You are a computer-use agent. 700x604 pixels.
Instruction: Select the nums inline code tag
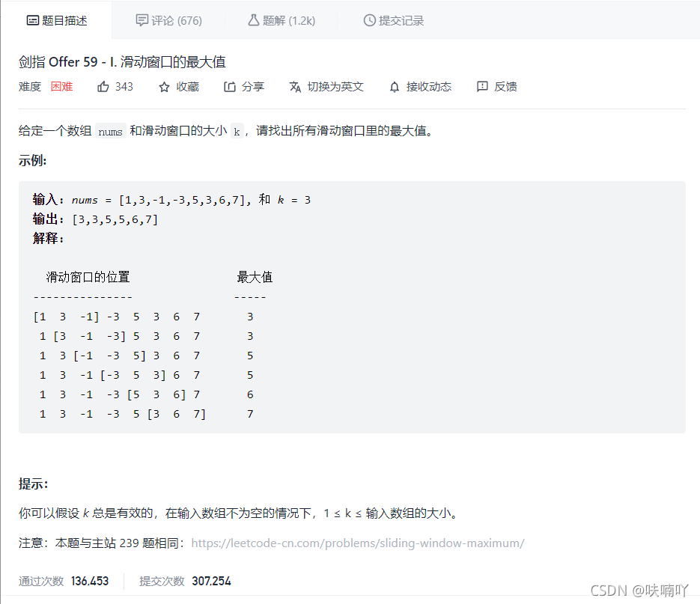pyautogui.click(x=110, y=130)
